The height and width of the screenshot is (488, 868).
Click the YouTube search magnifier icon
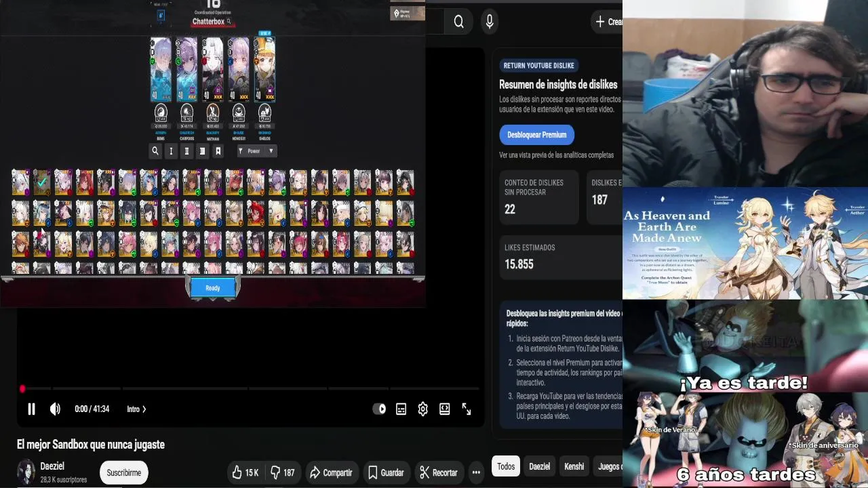pos(459,22)
